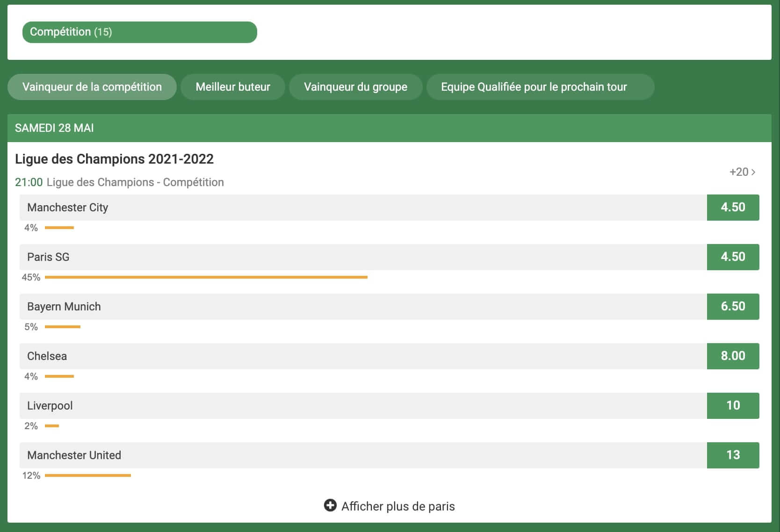
Task: Click the Manchester City 4% progress bar
Action: (59, 228)
